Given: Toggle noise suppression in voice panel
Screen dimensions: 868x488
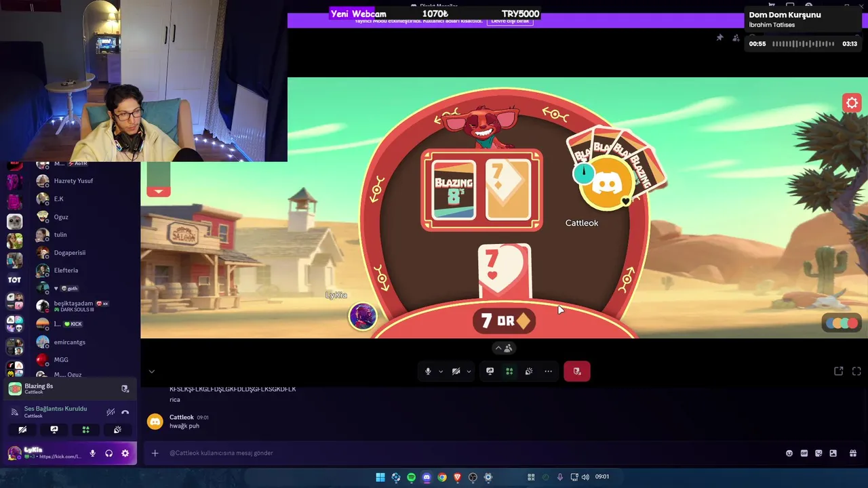Looking at the screenshot, I should point(111,412).
